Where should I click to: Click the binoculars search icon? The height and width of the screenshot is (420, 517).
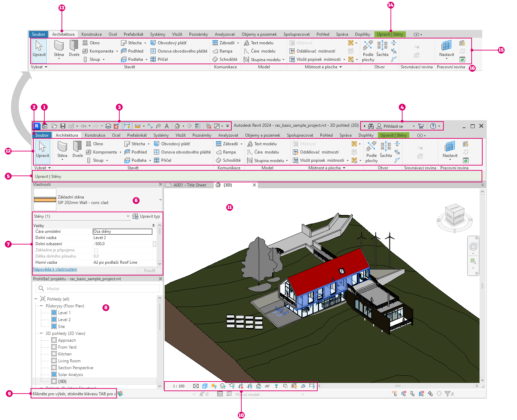point(371,126)
